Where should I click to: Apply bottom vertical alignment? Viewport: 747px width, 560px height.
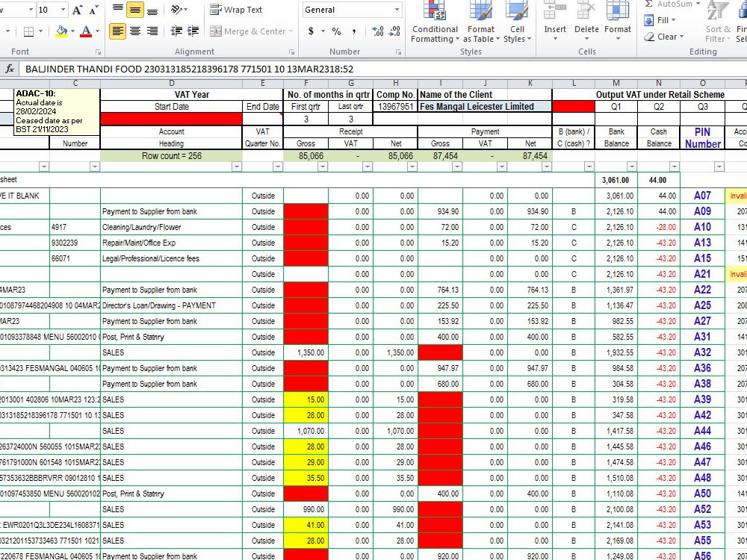[x=152, y=10]
